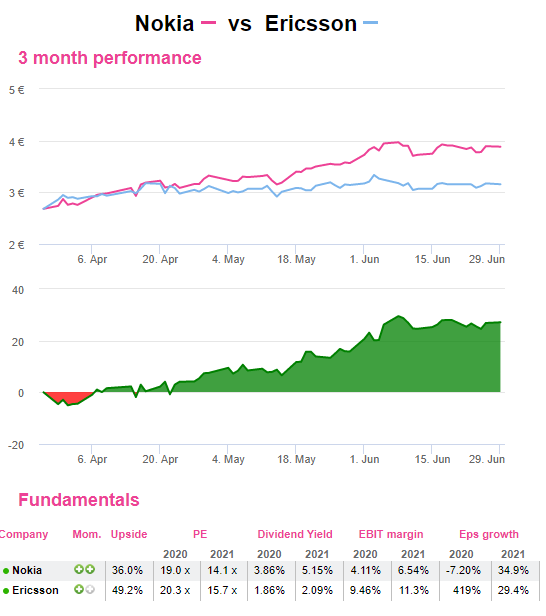
Task: Select Nokia EBIT margin 4.11%
Action: (x=365, y=570)
